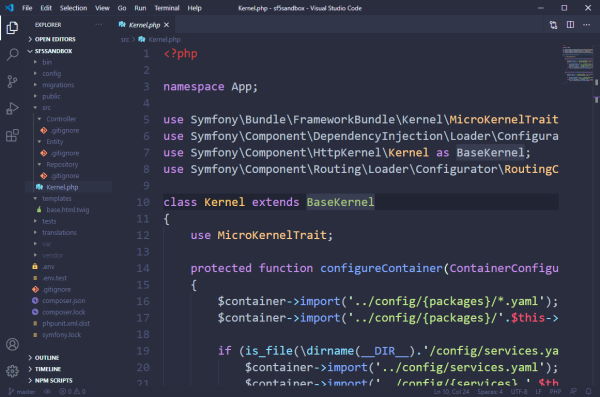The height and width of the screenshot is (397, 600).
Task: Collapse the Repository folder
Action: pos(62,165)
